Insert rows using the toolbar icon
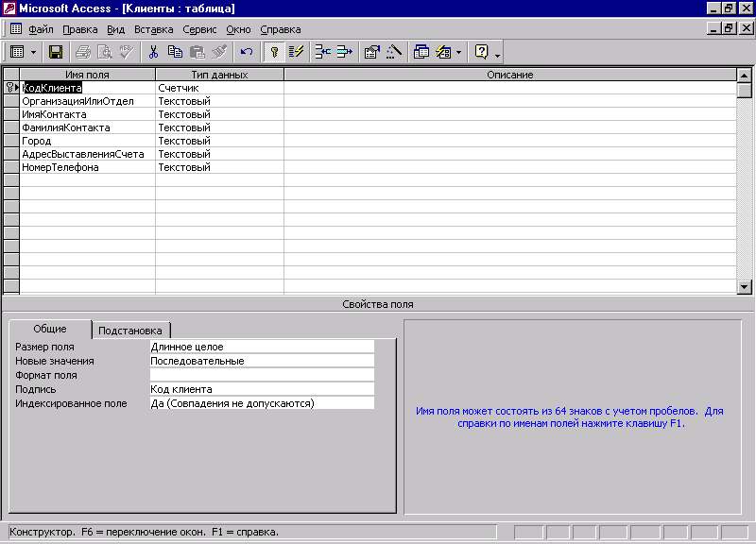756x544 pixels. [x=322, y=52]
